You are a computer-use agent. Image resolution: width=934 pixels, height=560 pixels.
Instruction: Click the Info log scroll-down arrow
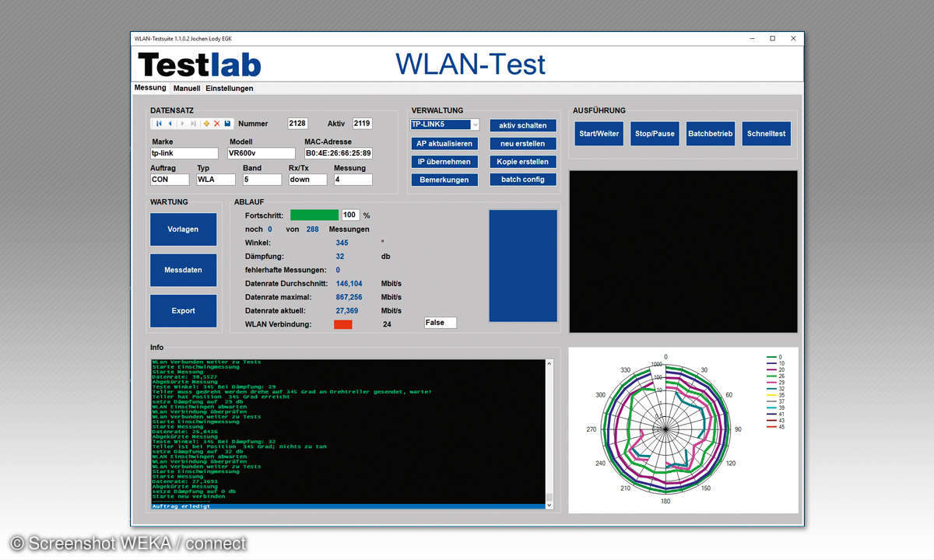coord(550,506)
